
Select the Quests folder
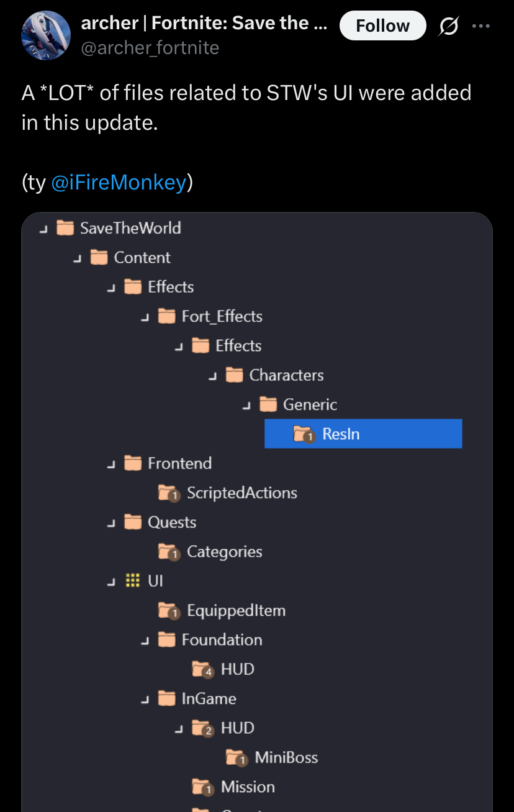pos(160,522)
